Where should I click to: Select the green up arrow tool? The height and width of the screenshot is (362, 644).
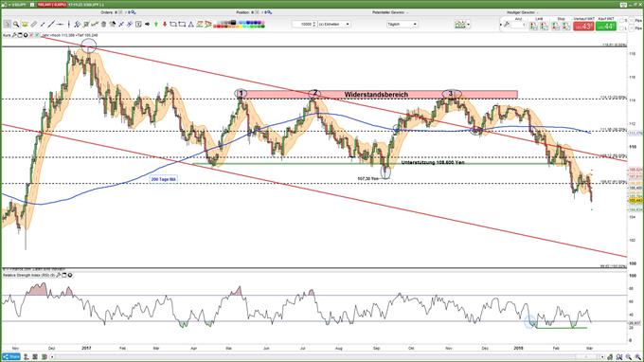click(x=156, y=25)
